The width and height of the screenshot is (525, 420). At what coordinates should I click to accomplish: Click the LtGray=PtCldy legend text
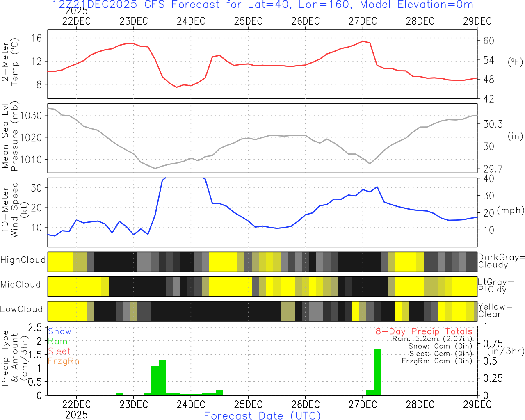495,286
